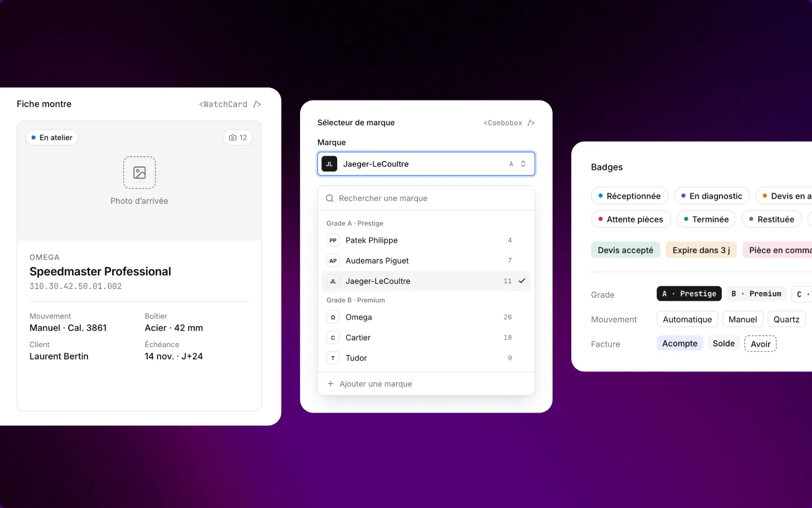
Task: Toggle the Quartz movement chip
Action: [x=786, y=319]
